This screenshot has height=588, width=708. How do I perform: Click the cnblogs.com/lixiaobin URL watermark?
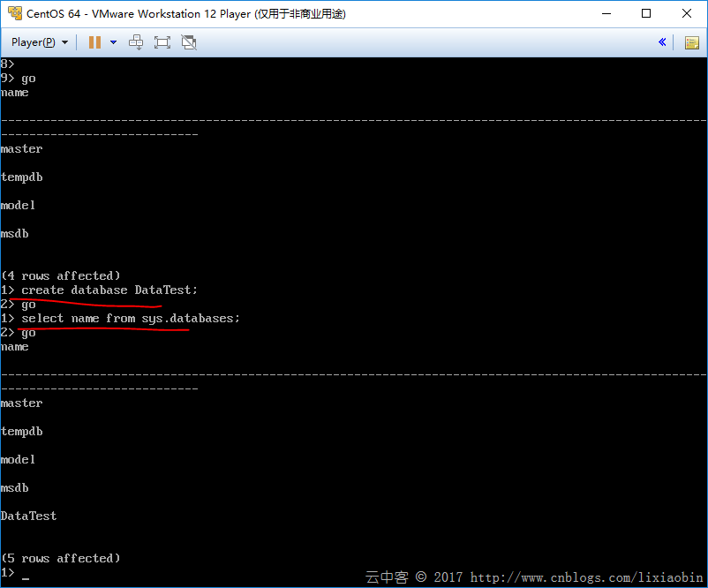click(587, 577)
